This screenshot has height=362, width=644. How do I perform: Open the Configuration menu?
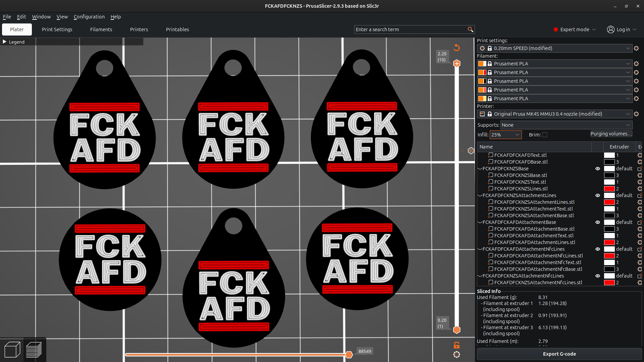tap(89, 17)
